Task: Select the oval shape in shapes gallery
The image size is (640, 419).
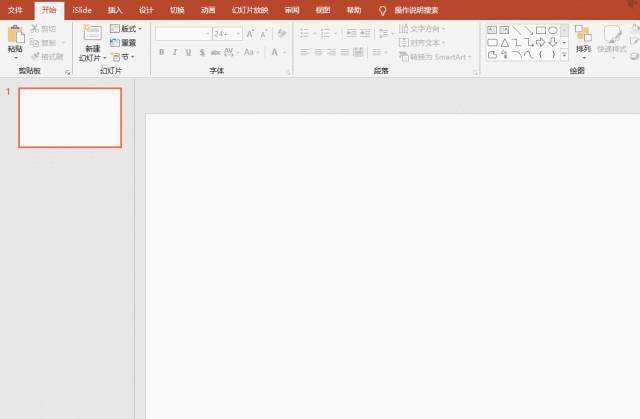Action: [x=553, y=31]
